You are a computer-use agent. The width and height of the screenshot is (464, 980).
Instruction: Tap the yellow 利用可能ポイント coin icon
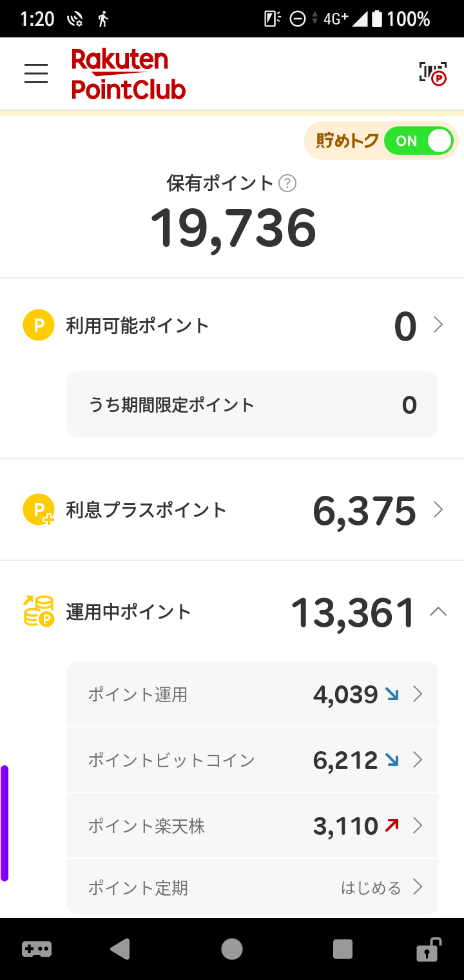coord(39,325)
